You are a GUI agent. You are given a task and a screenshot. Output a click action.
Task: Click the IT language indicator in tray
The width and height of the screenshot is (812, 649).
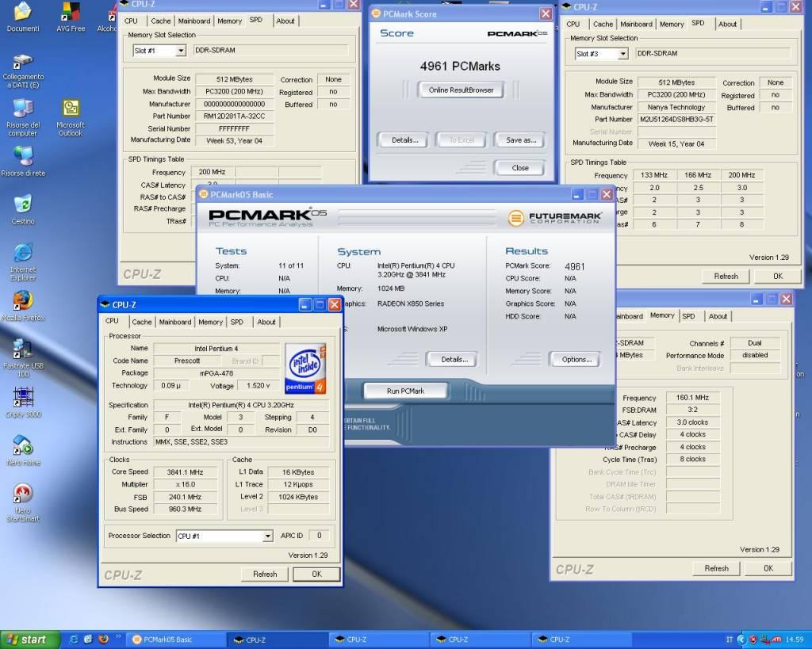coord(730,639)
